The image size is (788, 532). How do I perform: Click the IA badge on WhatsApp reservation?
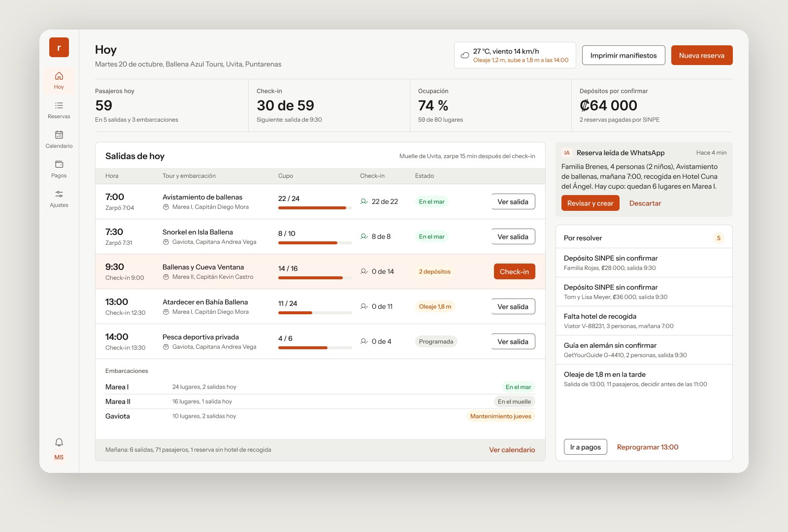[567, 153]
